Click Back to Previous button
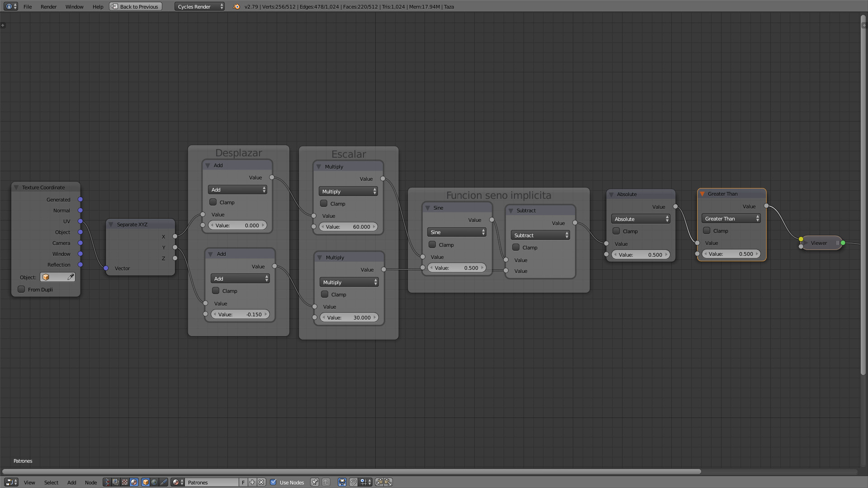 pyautogui.click(x=136, y=6)
